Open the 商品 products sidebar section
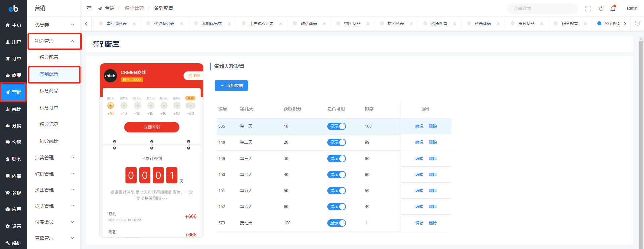 13,75
